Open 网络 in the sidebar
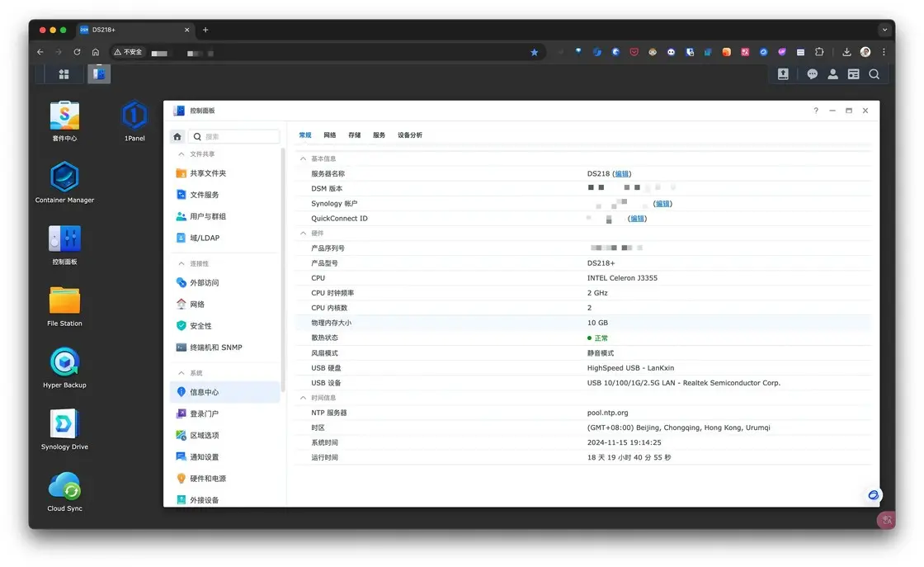This screenshot has width=924, height=567. [x=225, y=304]
